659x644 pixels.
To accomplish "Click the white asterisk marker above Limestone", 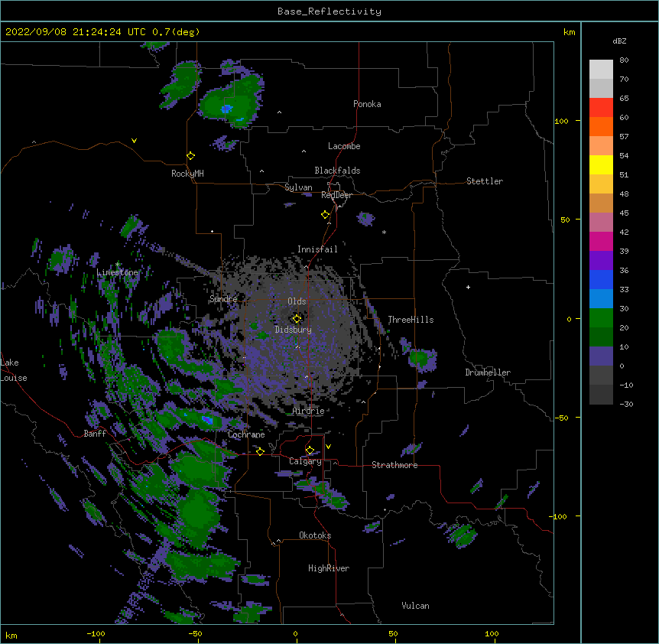I will click(118, 265).
